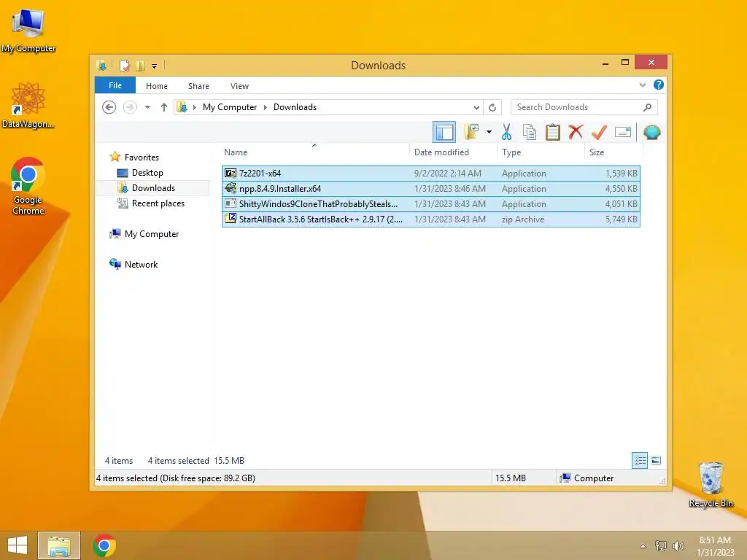Sort by the Size column header
The image size is (747, 560).
pyautogui.click(x=614, y=152)
